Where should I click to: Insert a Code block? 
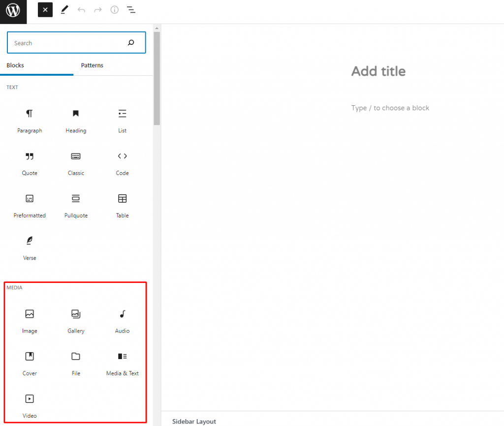(x=122, y=163)
